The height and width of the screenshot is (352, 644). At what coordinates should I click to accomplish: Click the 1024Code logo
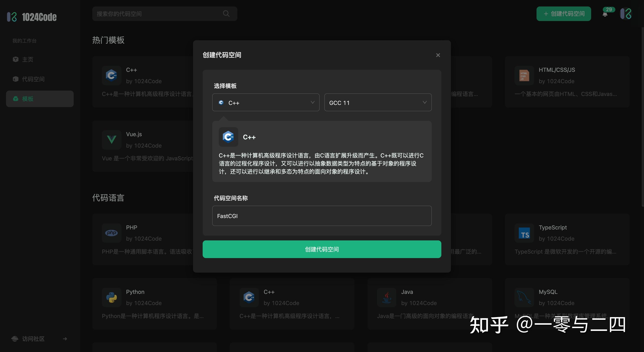pos(32,17)
